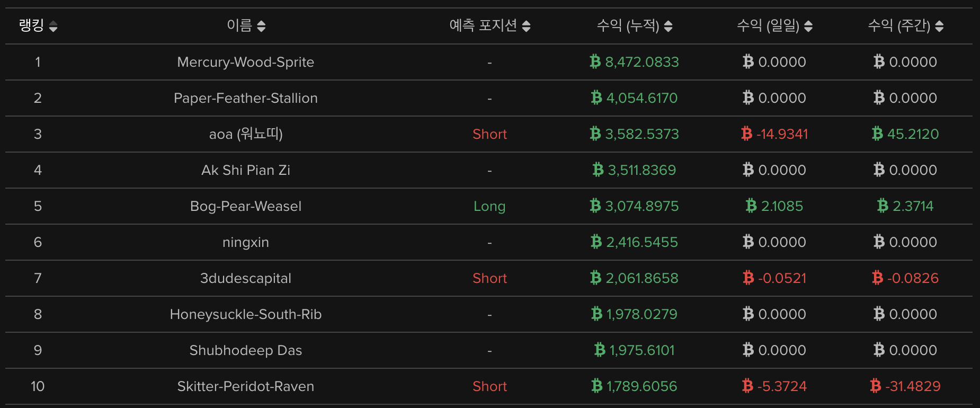Open the Paper-Feather-Stallion trader entry
The image size is (980, 408).
[x=246, y=98]
